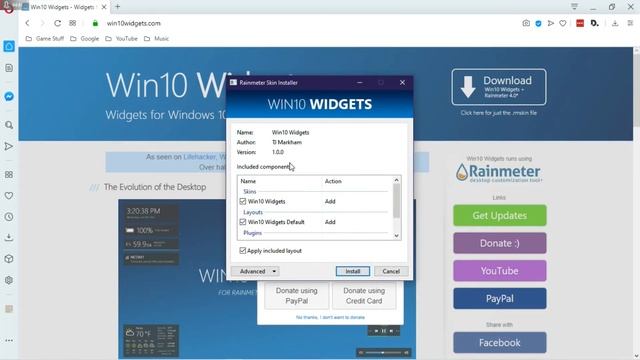Send page to My Flow from the address bar
640x360 pixels.
(x=551, y=23)
